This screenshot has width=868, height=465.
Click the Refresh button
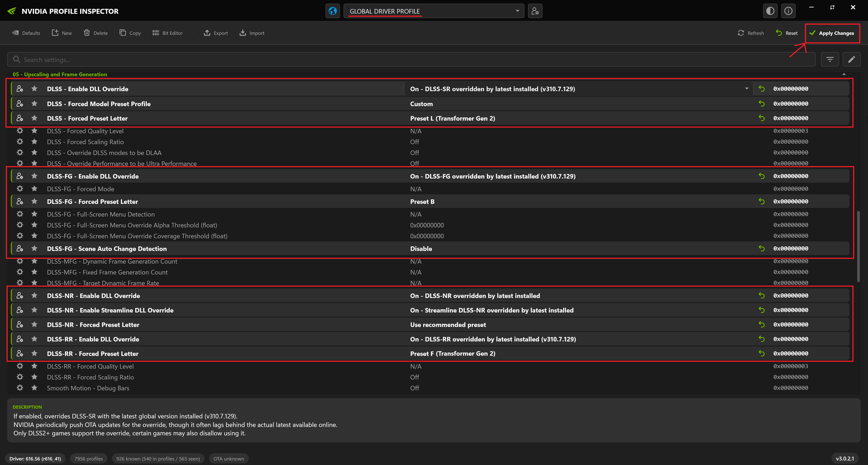pos(751,33)
